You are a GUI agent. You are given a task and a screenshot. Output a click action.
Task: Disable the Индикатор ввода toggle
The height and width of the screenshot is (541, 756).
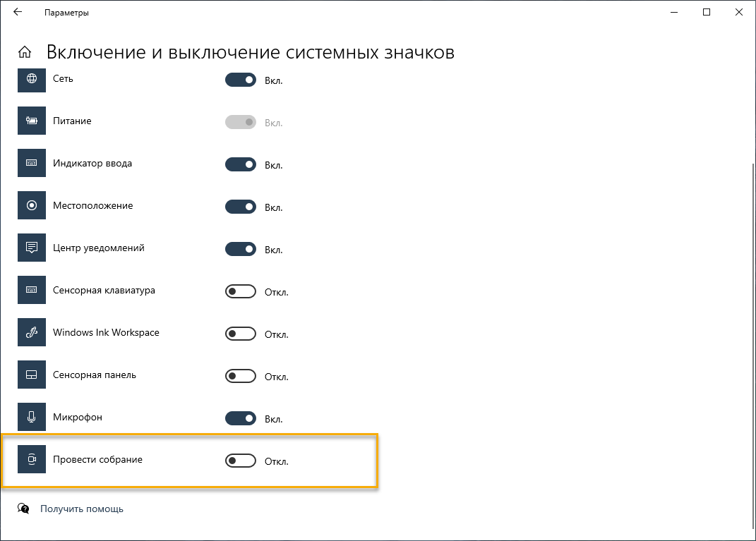tap(240, 165)
